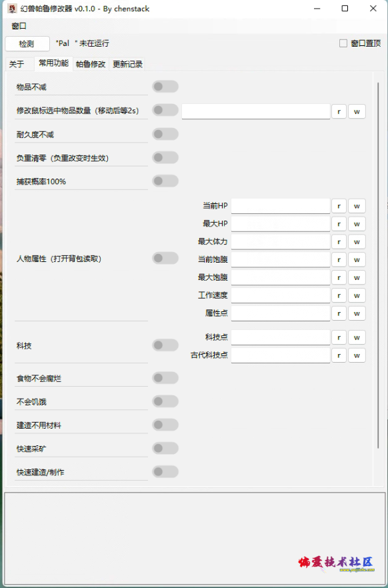Click the app icon in title bar
This screenshot has height=588, width=388.
pos(12,9)
